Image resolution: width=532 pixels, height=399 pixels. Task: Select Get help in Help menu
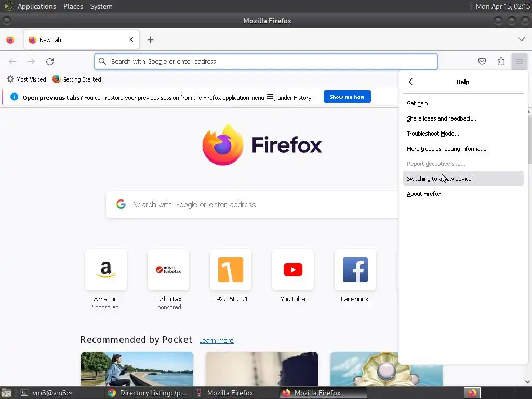click(x=463, y=103)
